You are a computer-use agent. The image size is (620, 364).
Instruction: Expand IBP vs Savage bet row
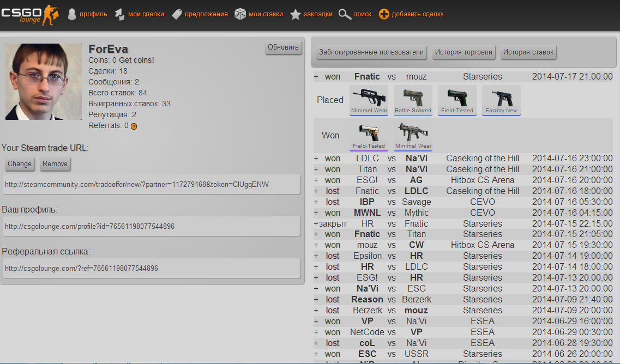point(316,202)
